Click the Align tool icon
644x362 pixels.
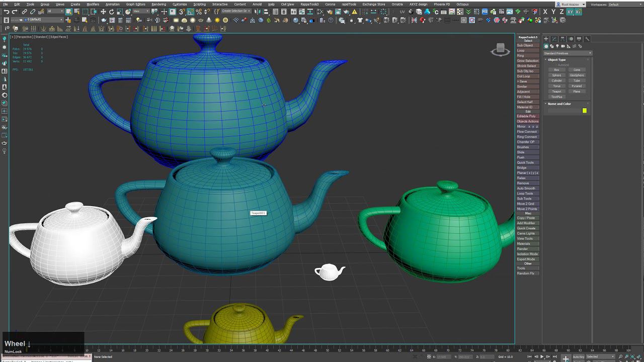[265, 12]
